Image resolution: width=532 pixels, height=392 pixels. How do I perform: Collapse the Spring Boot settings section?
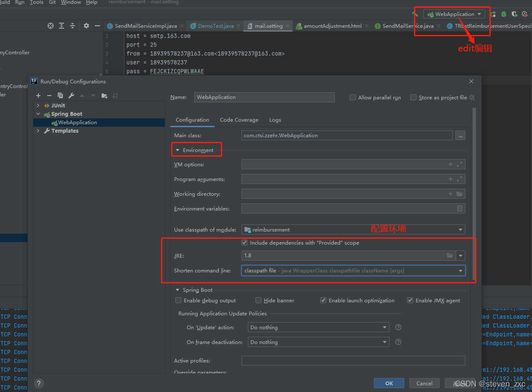177,290
